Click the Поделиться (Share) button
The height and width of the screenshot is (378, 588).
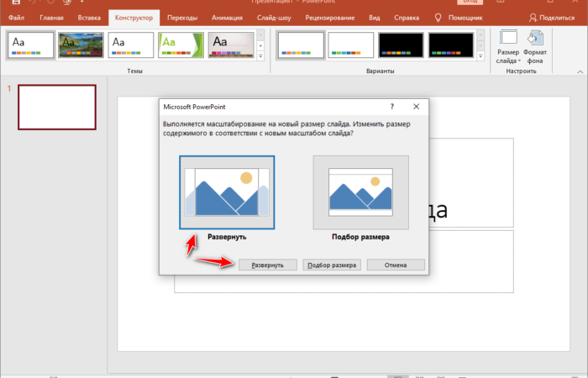pyautogui.click(x=552, y=17)
